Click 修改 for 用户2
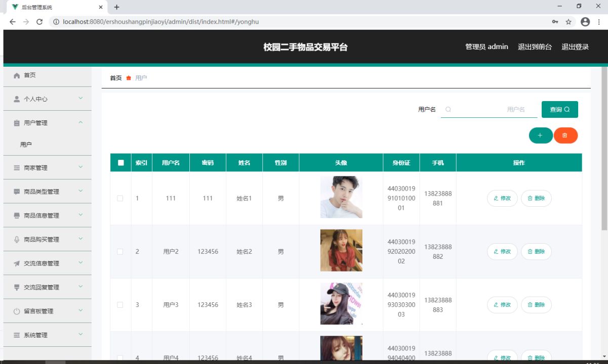The width and height of the screenshot is (608, 364). 502,252
